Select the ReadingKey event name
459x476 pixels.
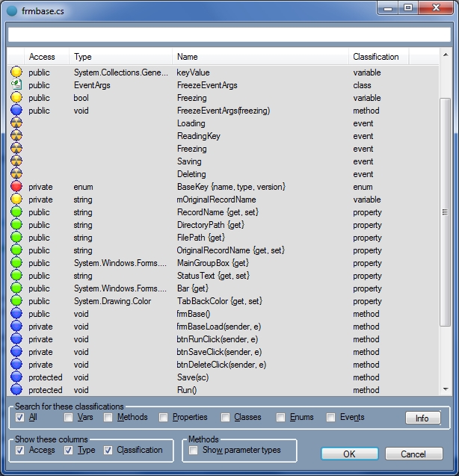[x=199, y=136]
